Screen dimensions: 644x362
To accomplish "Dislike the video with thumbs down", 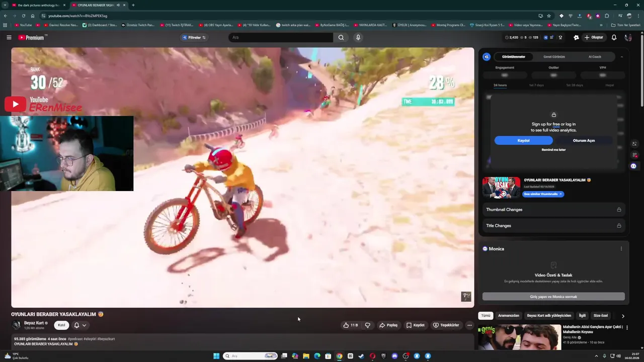I will click(x=368, y=325).
